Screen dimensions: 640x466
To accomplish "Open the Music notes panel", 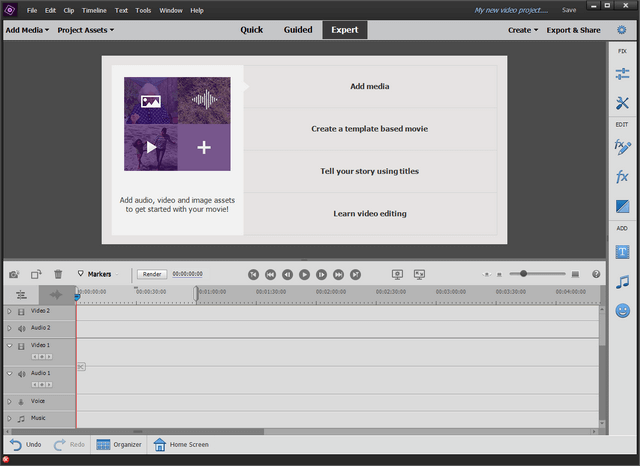I will tap(622, 282).
